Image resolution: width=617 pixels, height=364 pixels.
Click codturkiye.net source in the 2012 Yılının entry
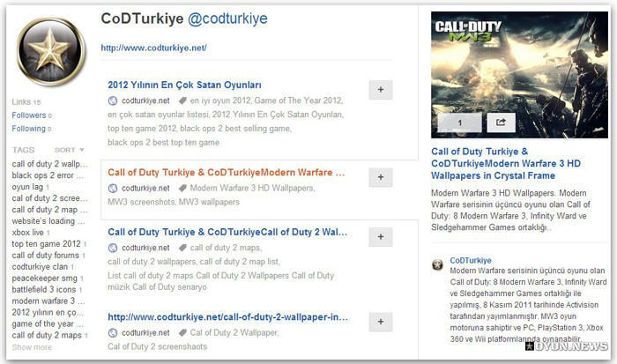coord(145,100)
